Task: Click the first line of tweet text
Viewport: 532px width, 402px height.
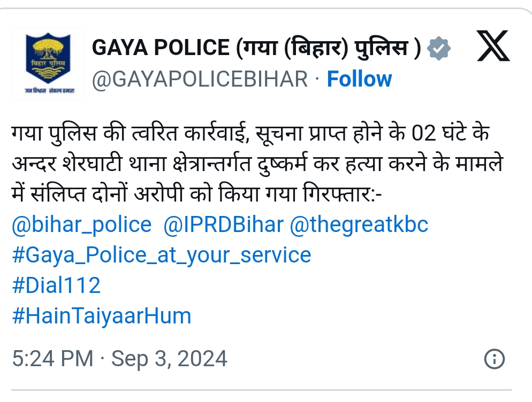Action: (x=250, y=133)
